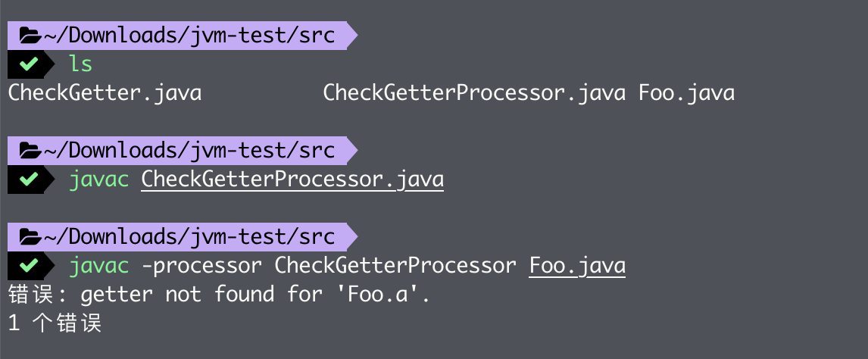This screenshot has width=868, height=359.
Task: Click the first purple path segment arrow tip
Action: click(353, 36)
